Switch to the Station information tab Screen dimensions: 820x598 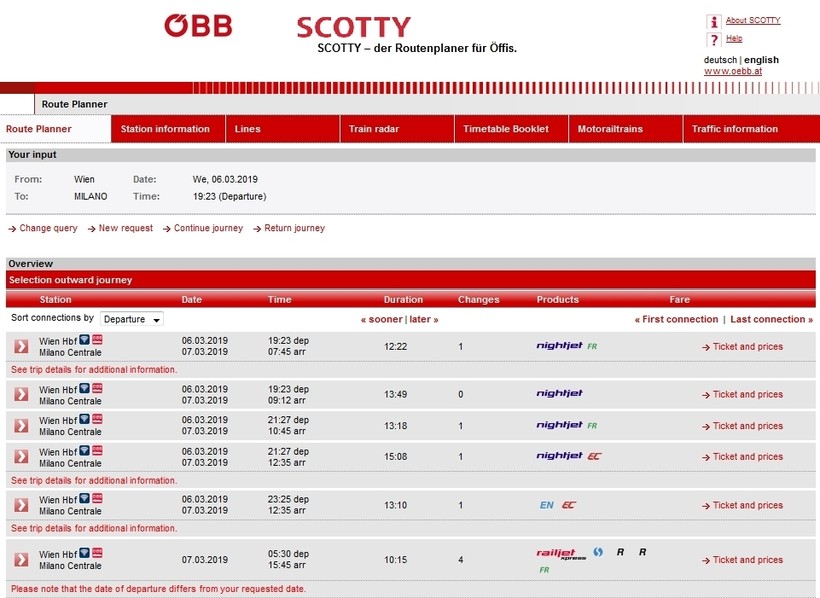(x=165, y=129)
